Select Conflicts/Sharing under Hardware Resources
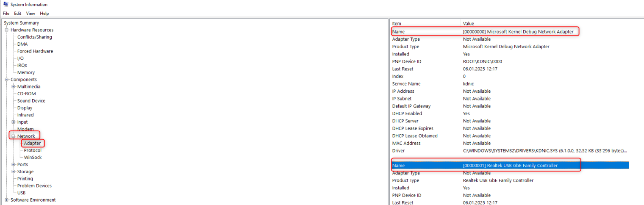Viewport: 644px width, 205px height. (34, 37)
